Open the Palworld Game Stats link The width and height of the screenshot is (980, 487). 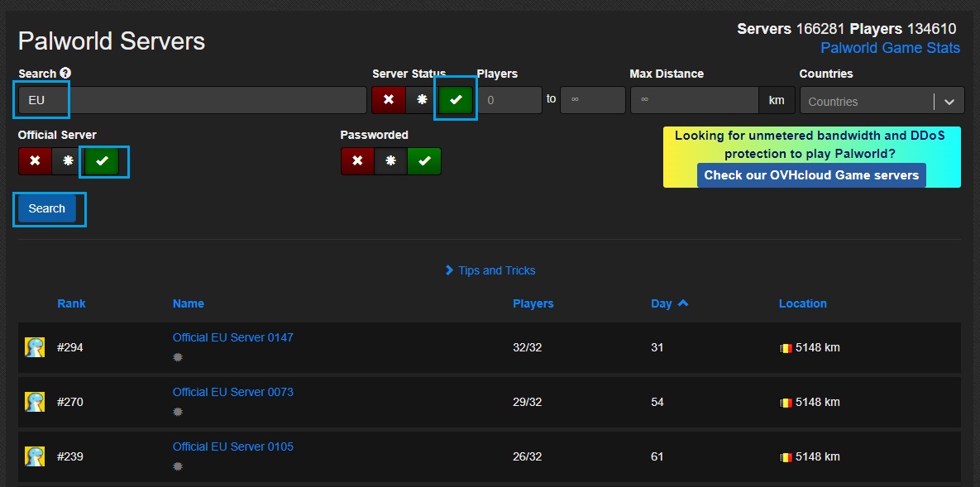[x=890, y=48]
